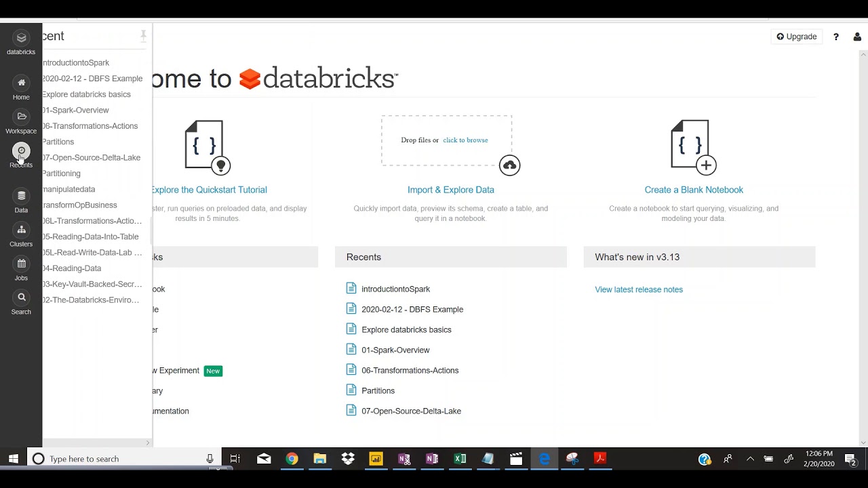Open Dropbox from the taskbar
This screenshot has width=868, height=488.
pos(348,459)
